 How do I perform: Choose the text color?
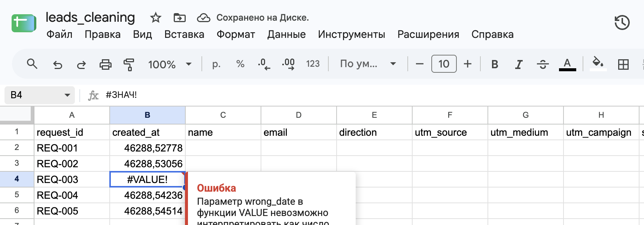567,64
